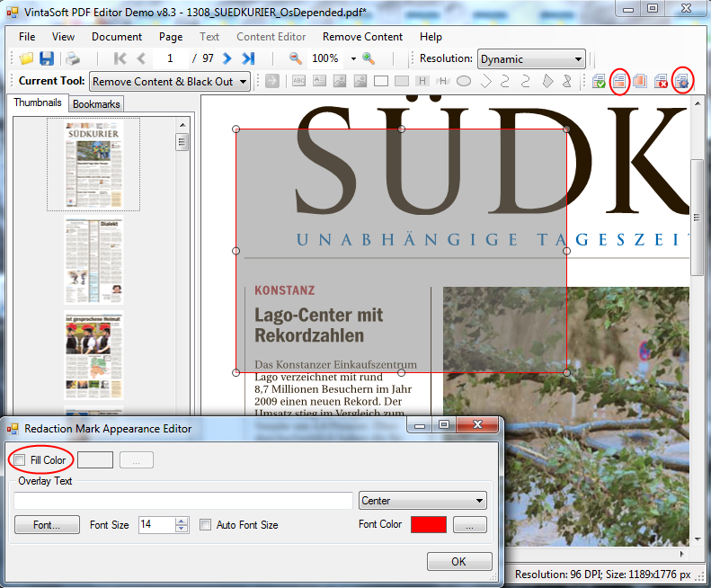Select the H highlight tool
Screen dimensions: 711x588
pos(422,81)
